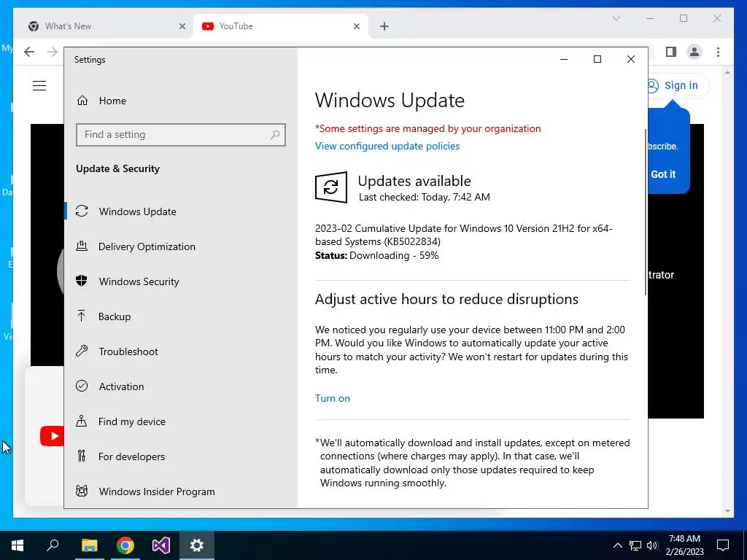Click the Windows Security shield icon
Image resolution: width=747 pixels, height=560 pixels.
82,281
